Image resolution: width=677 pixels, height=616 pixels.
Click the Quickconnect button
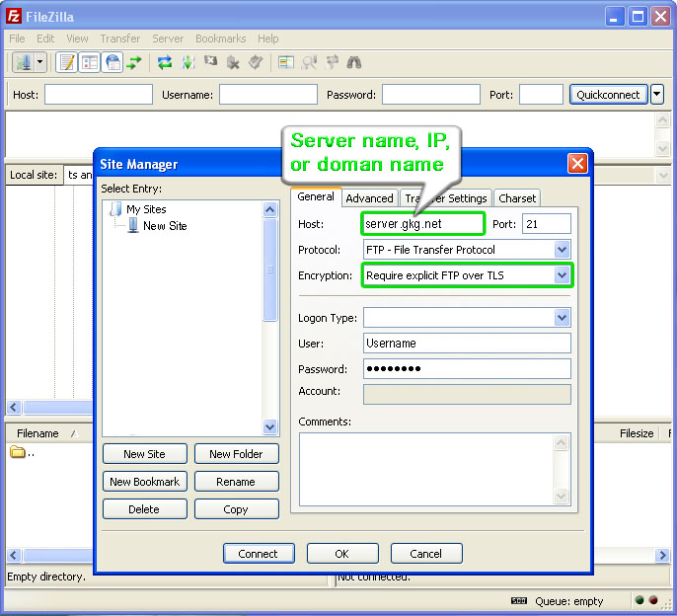pyautogui.click(x=608, y=95)
